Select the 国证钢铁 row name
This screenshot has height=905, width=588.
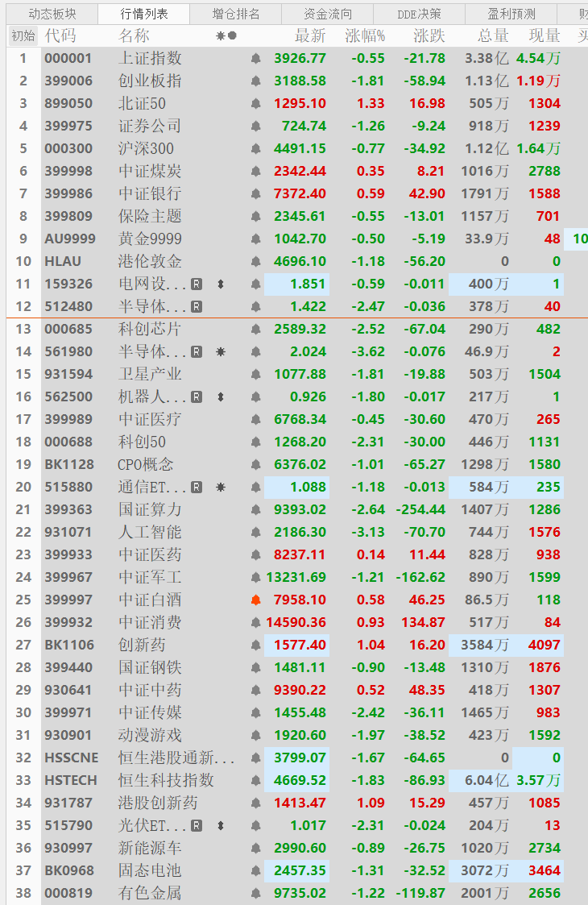[x=150, y=667]
